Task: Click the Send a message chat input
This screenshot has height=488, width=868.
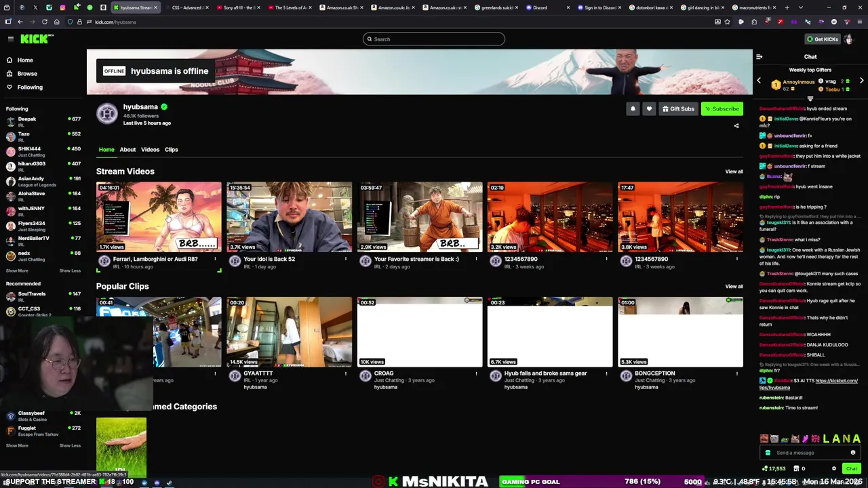Action: pyautogui.click(x=810, y=453)
